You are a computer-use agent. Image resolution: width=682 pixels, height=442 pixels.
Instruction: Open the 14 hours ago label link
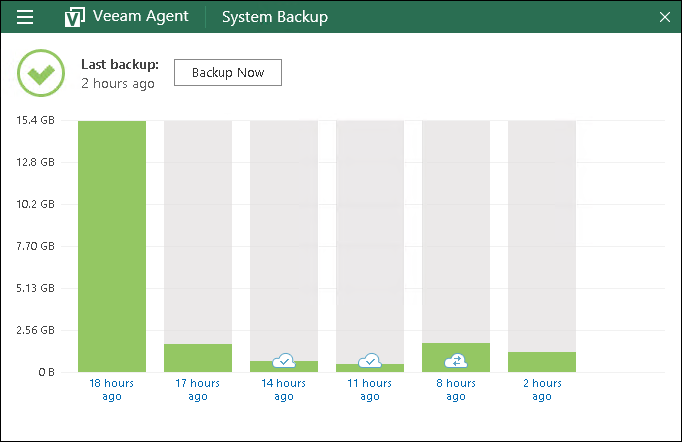[284, 390]
